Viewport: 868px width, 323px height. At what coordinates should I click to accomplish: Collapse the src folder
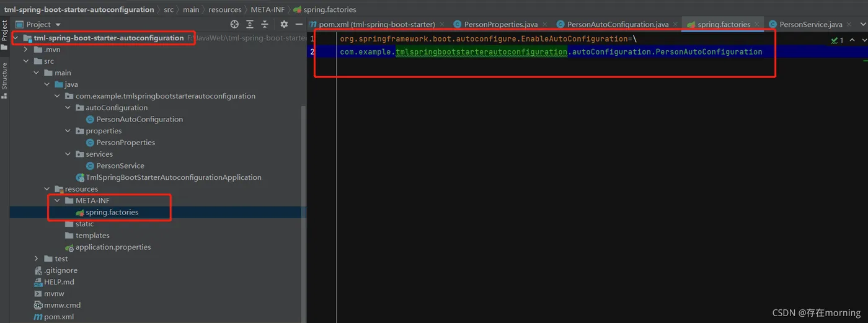[26, 61]
